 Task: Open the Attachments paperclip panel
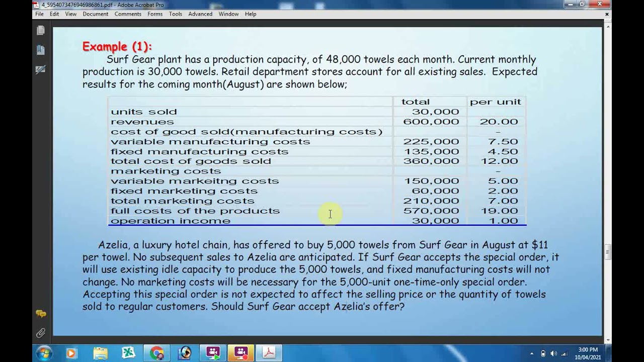point(41,333)
